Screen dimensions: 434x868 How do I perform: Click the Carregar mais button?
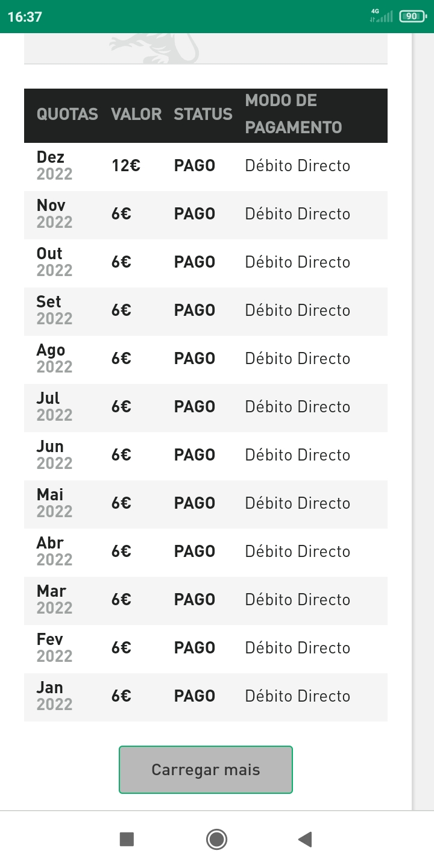pos(206,770)
